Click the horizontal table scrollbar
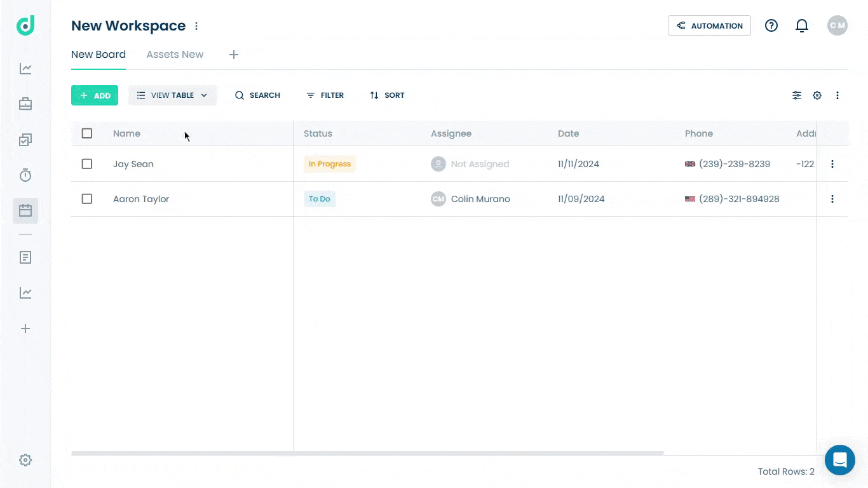 [367, 453]
